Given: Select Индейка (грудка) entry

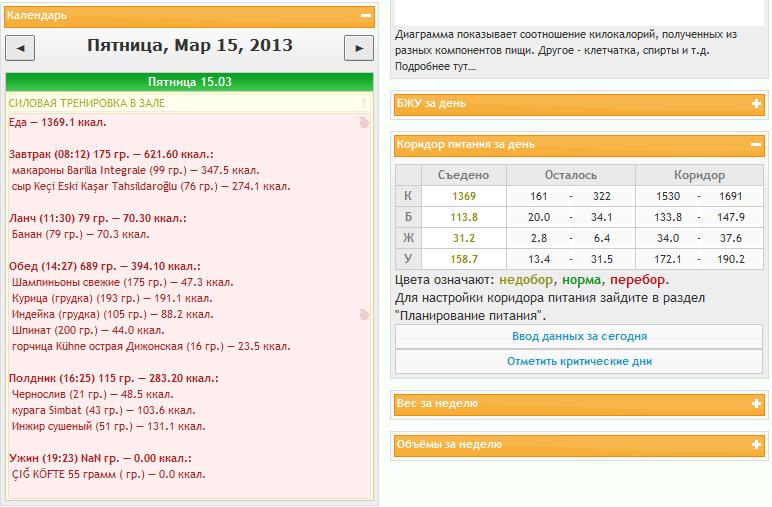Looking at the screenshot, I should pos(113,315).
